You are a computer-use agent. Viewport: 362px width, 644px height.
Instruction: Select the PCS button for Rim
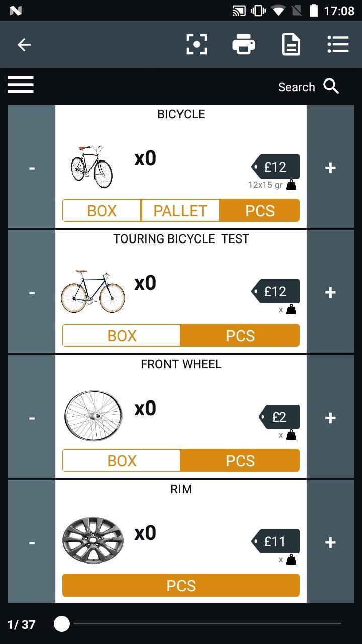[x=181, y=585]
